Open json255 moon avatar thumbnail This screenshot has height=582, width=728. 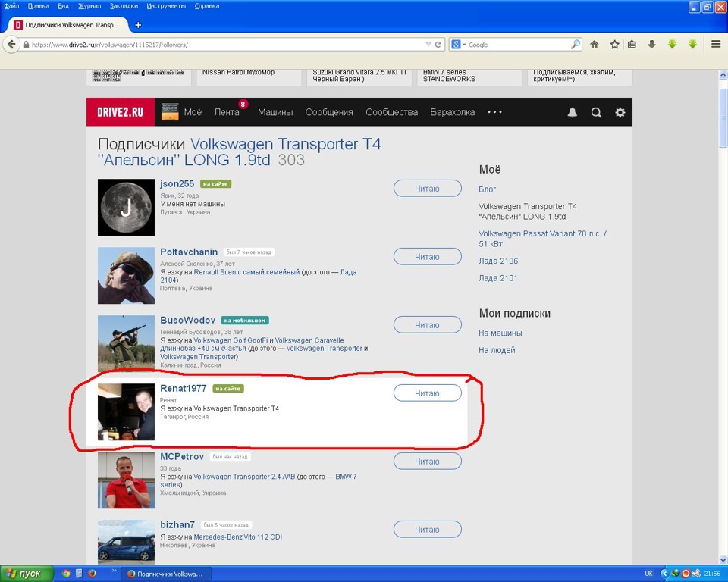[x=127, y=208]
